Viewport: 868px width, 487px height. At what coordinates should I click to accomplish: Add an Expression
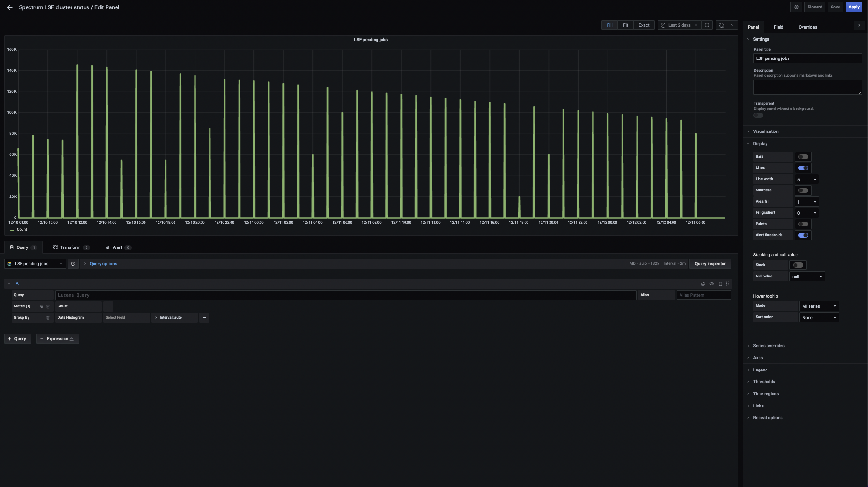(x=58, y=339)
